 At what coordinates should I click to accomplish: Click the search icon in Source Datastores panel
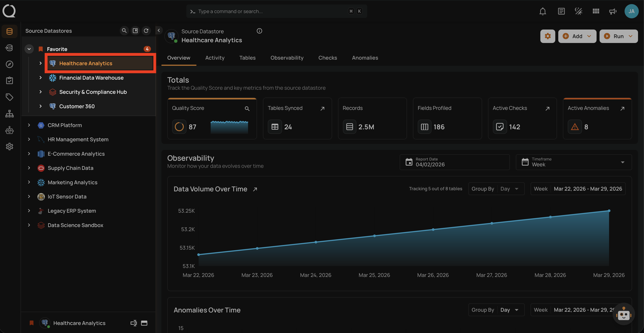[x=124, y=30]
